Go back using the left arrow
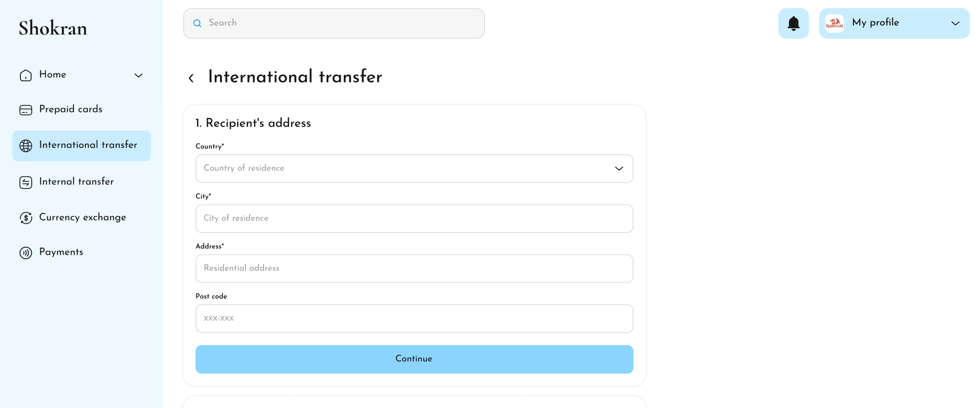Screen dimensions: 980x408 coord(191,78)
